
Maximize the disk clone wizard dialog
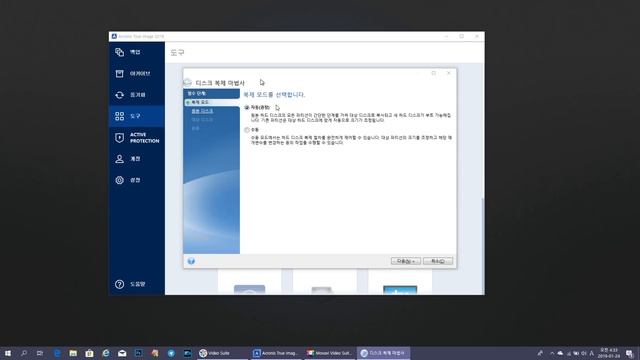[433, 73]
